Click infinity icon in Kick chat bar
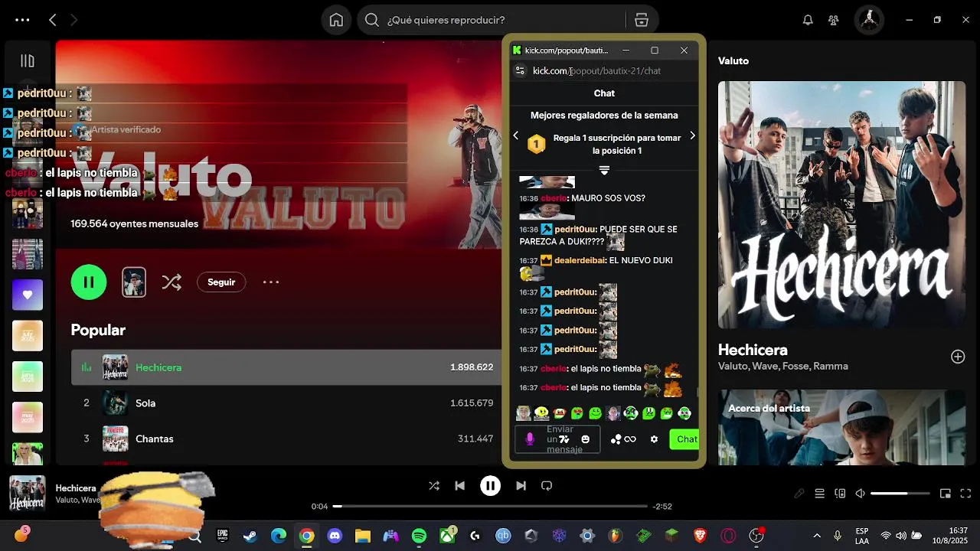980x551 pixels. pyautogui.click(x=630, y=439)
